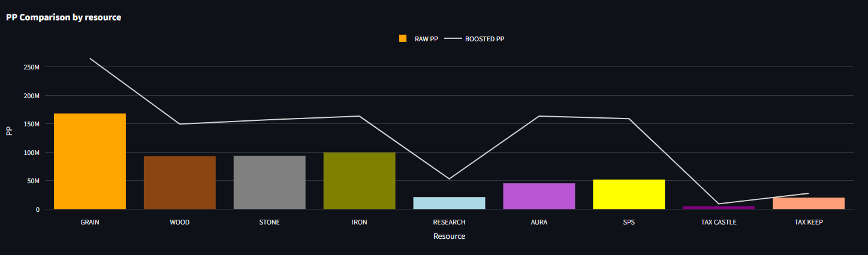Click the 100M y-axis tick label

click(31, 153)
